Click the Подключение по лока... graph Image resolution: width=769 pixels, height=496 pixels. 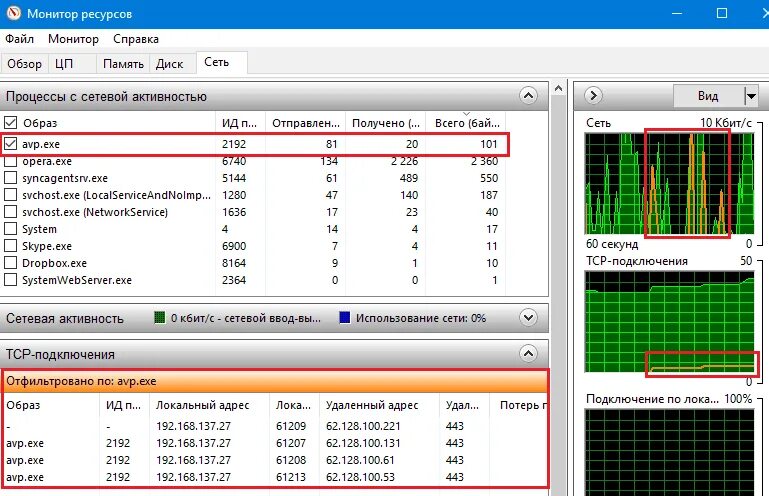(x=669, y=452)
